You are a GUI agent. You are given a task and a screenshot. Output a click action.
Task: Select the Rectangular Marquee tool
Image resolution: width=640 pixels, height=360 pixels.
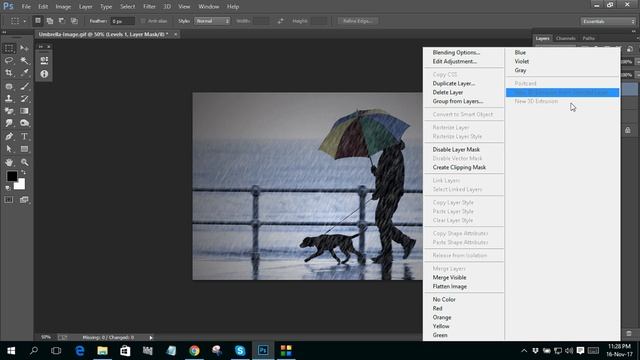pos(9,48)
